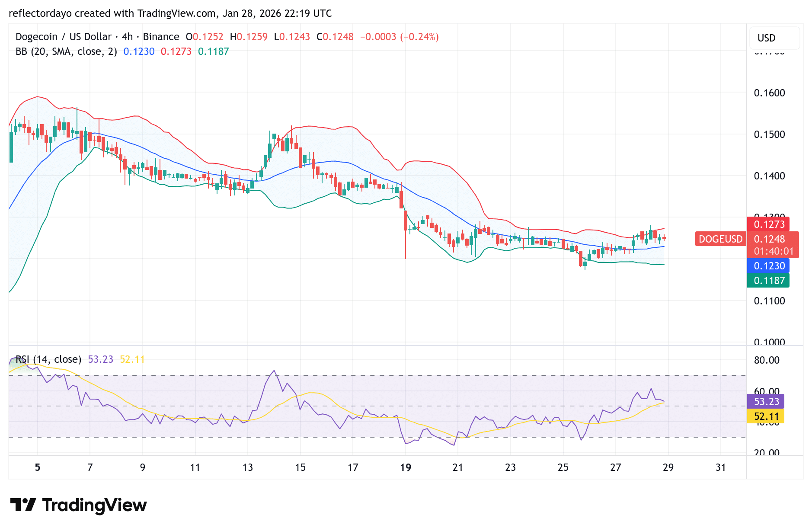Click the countdown timer under current price
This screenshot has width=812, height=531.
774,251
